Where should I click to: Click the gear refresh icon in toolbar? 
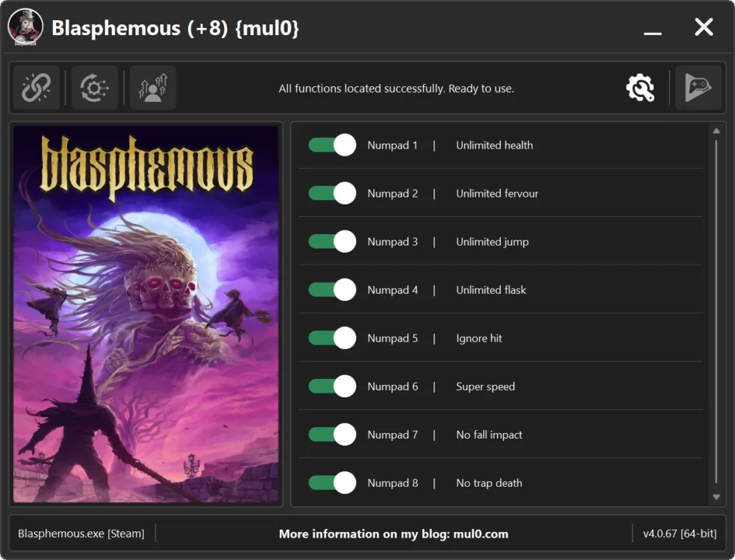tap(94, 88)
